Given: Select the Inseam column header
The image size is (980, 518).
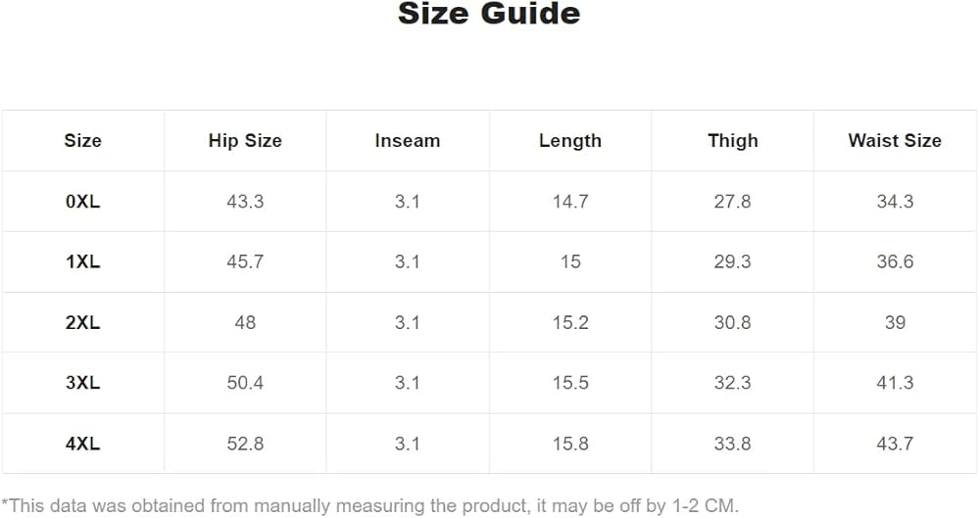Looking at the screenshot, I should 407,141.
